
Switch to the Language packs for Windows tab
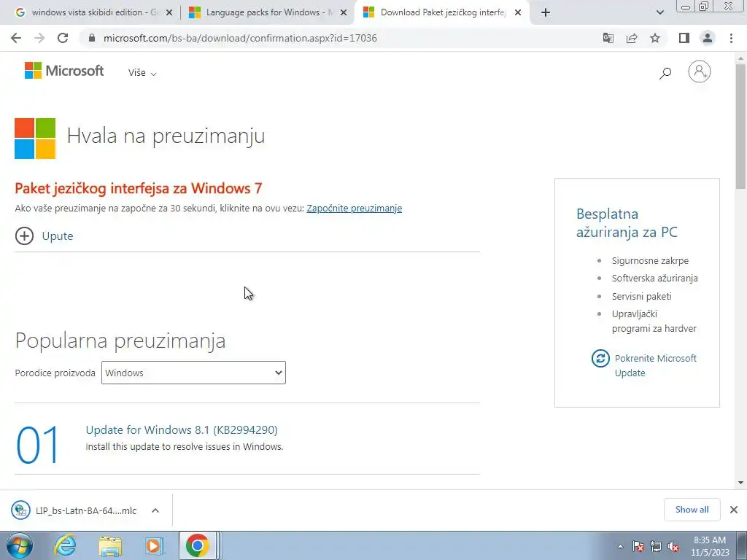click(x=268, y=12)
